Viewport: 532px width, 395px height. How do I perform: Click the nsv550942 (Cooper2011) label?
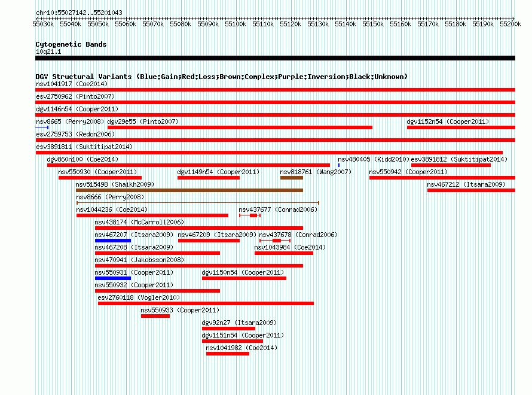click(x=408, y=172)
